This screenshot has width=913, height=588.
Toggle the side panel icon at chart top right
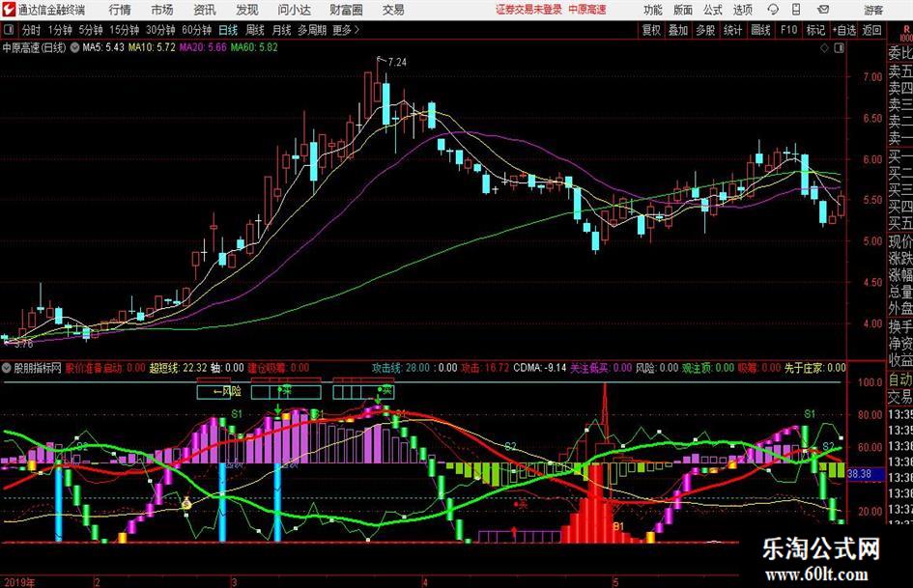pyautogui.click(x=839, y=48)
